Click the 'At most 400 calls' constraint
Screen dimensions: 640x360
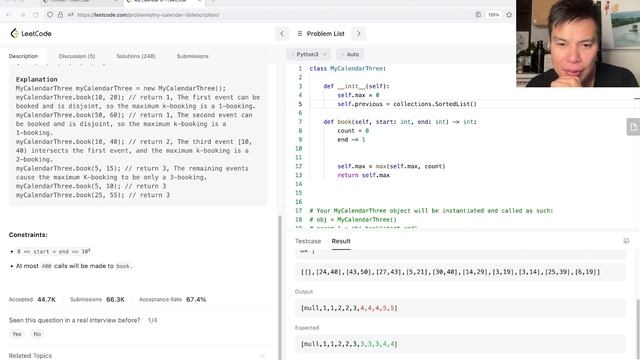(x=74, y=266)
